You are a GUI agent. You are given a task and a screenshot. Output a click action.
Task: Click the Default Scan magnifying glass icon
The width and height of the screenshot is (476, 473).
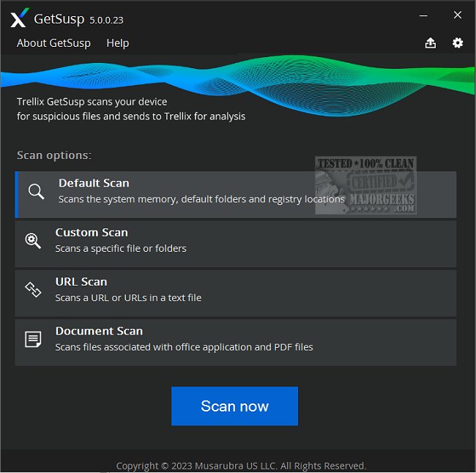tap(36, 192)
